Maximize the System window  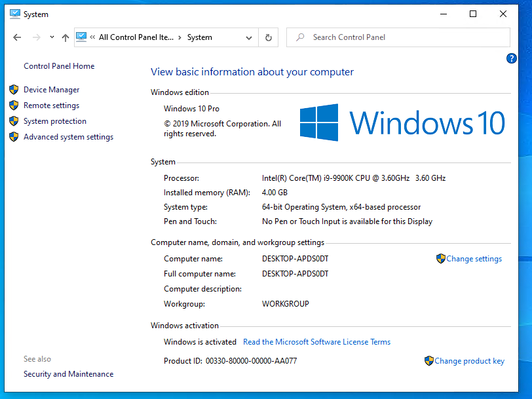tap(473, 14)
